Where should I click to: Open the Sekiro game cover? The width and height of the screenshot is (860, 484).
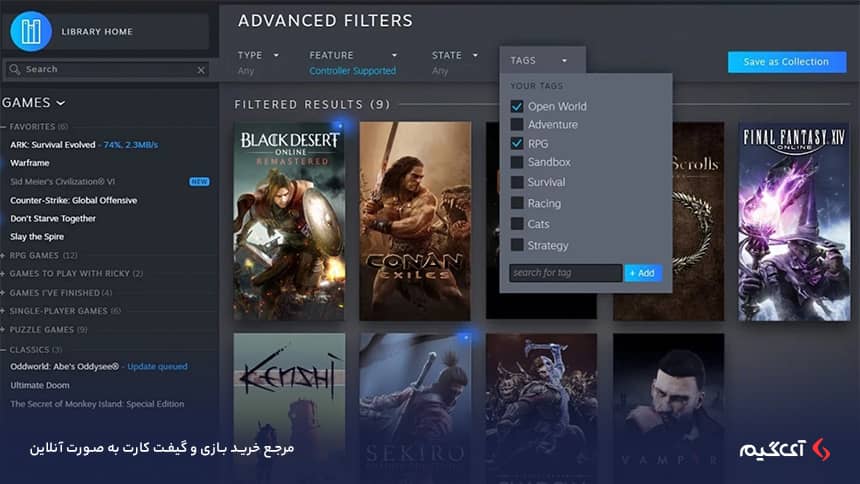pyautogui.click(x=415, y=408)
